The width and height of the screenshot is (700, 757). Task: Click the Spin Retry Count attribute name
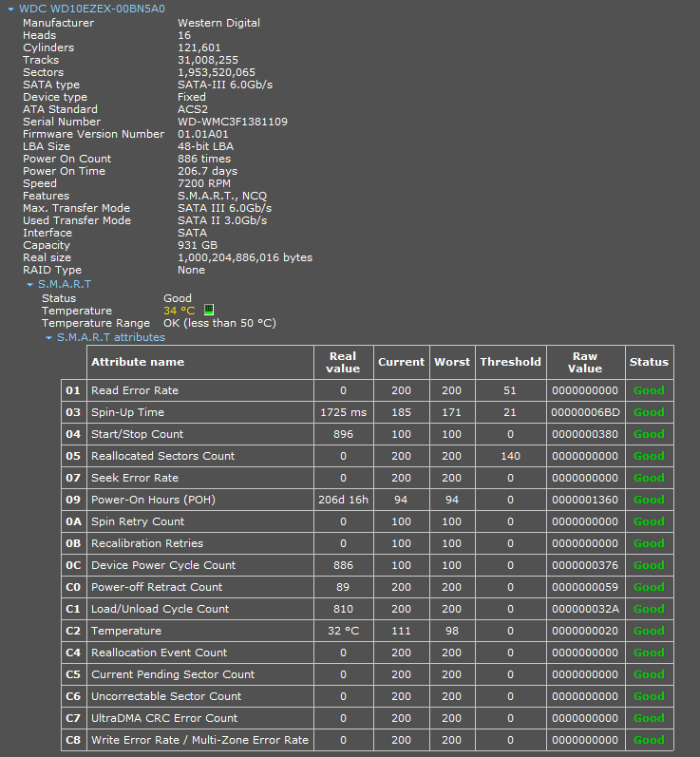click(138, 521)
